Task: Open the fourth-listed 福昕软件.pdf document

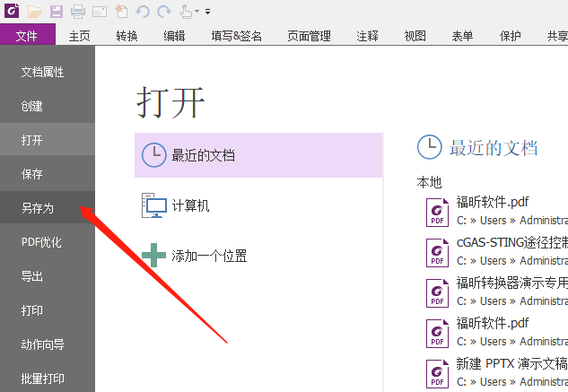Action: coord(496,332)
